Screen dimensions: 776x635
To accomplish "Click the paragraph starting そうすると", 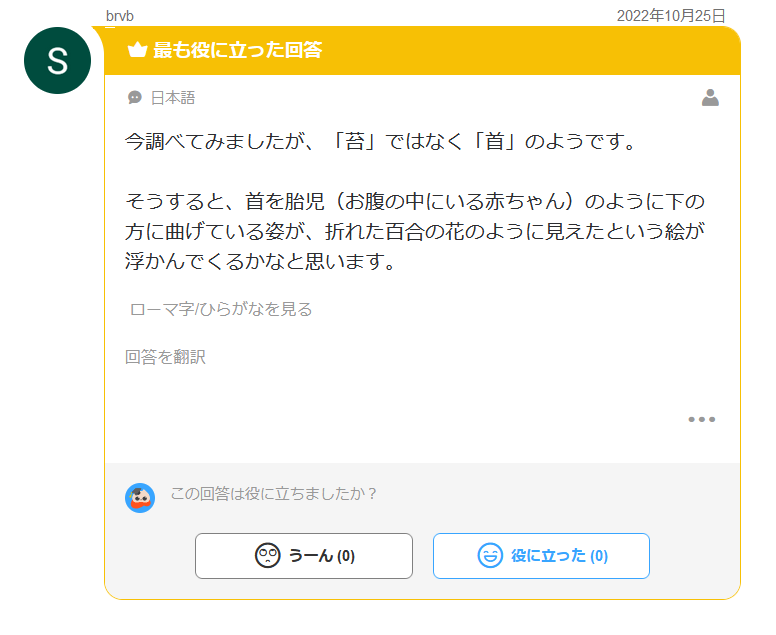I will point(415,231).
